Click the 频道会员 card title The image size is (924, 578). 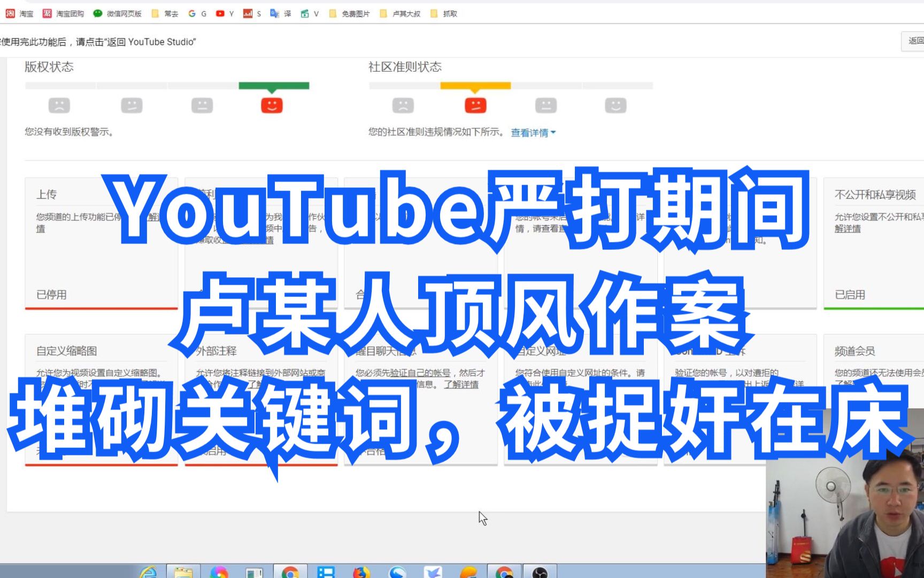click(854, 351)
